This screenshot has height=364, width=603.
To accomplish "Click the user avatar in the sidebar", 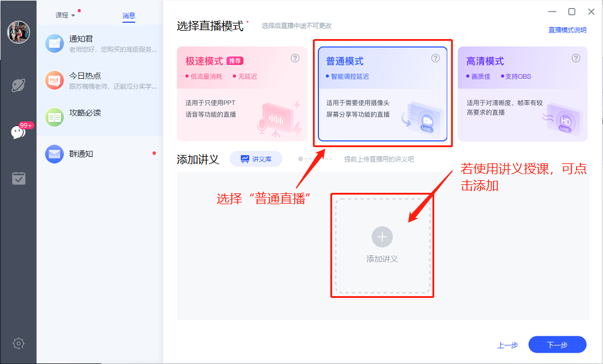I will click(18, 32).
